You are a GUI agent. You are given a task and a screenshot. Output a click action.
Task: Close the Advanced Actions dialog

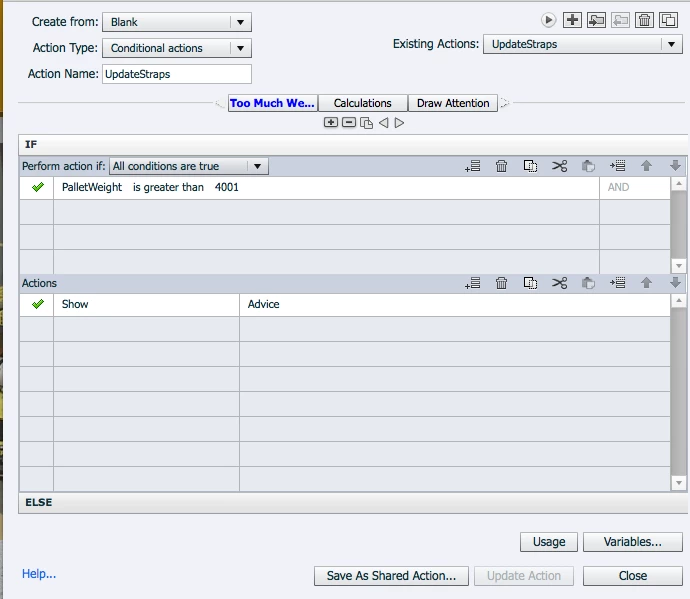tap(632, 576)
